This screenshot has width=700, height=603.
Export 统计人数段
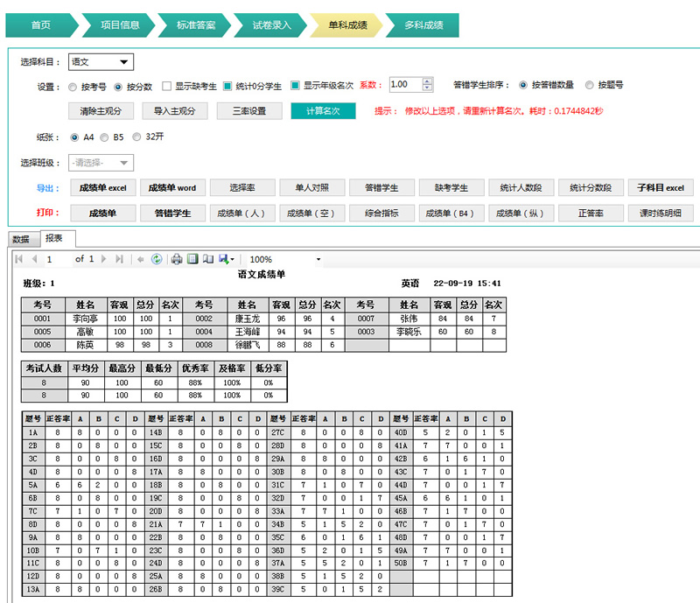521,188
